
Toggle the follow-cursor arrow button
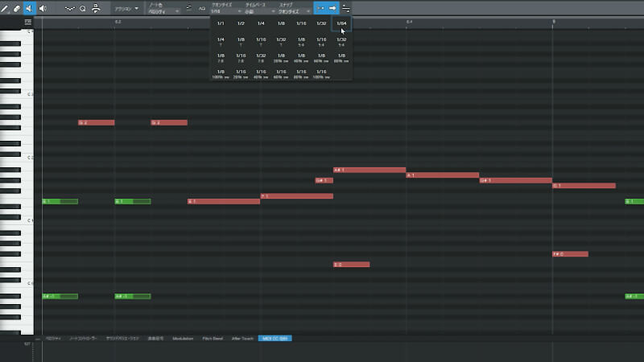332,8
